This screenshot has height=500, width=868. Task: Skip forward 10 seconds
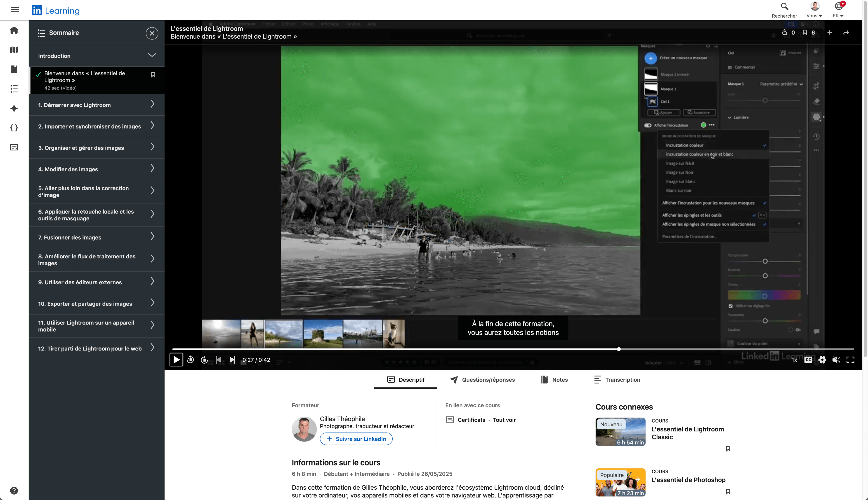tap(205, 360)
